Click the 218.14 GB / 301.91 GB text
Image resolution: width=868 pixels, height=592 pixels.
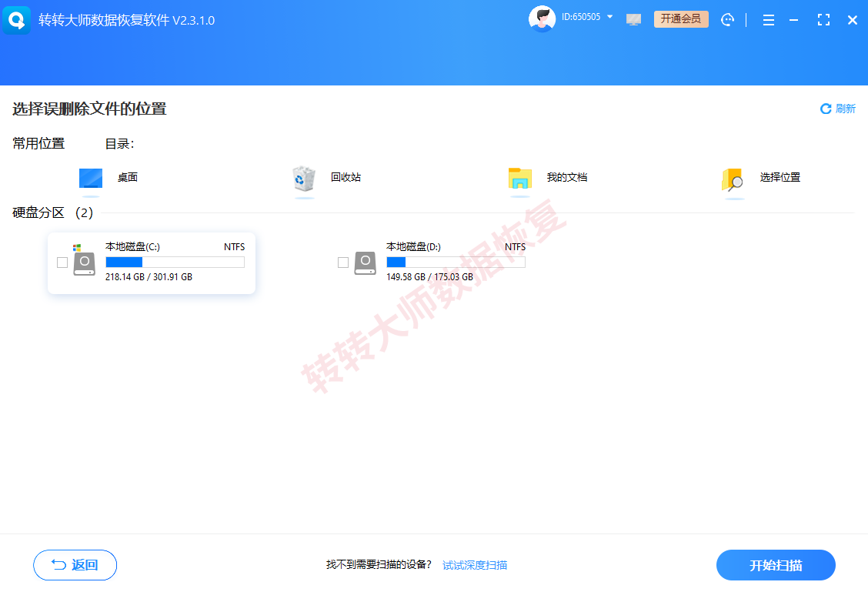coord(149,277)
